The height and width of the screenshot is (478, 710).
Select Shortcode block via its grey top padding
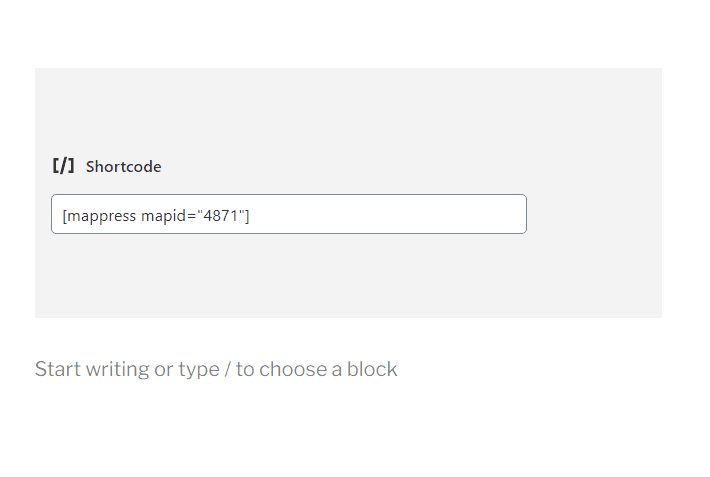point(348,100)
